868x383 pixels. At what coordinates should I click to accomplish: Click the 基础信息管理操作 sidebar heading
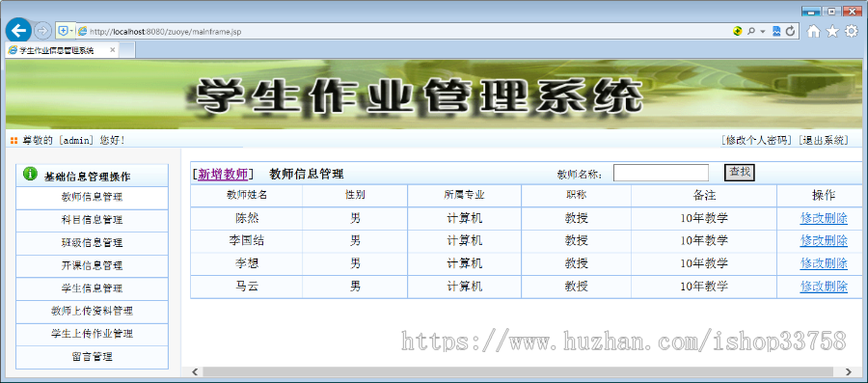pos(88,177)
